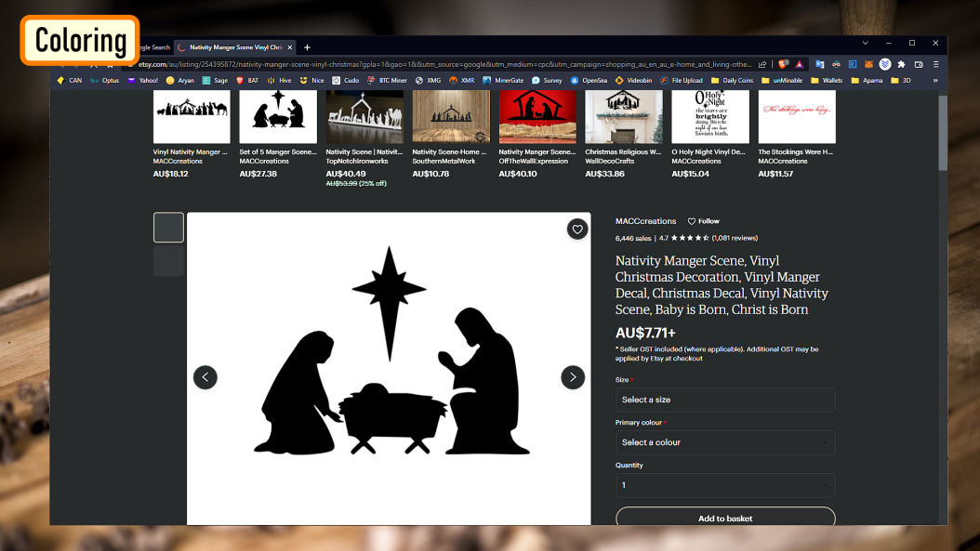Open The Stockings Were Hung thumbnail

point(797,116)
